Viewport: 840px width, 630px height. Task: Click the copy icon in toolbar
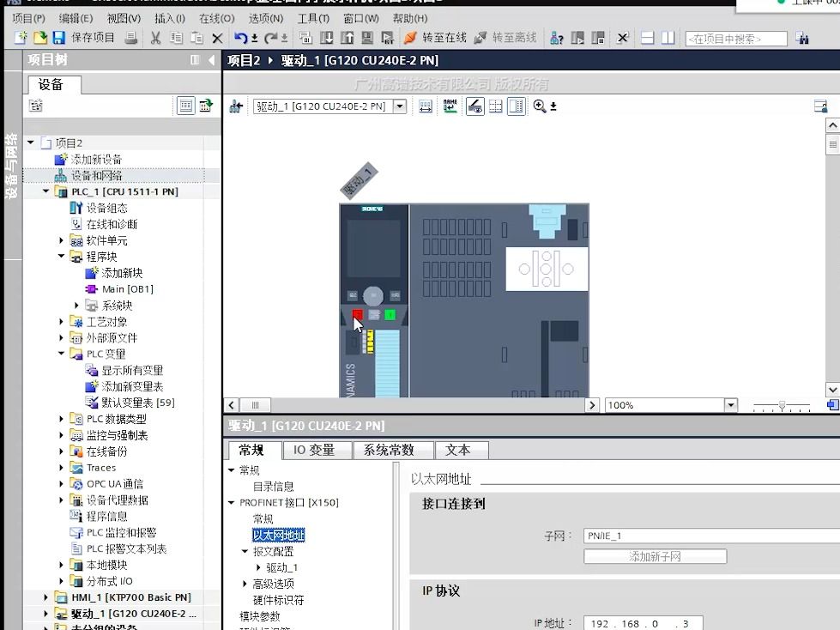click(x=176, y=38)
